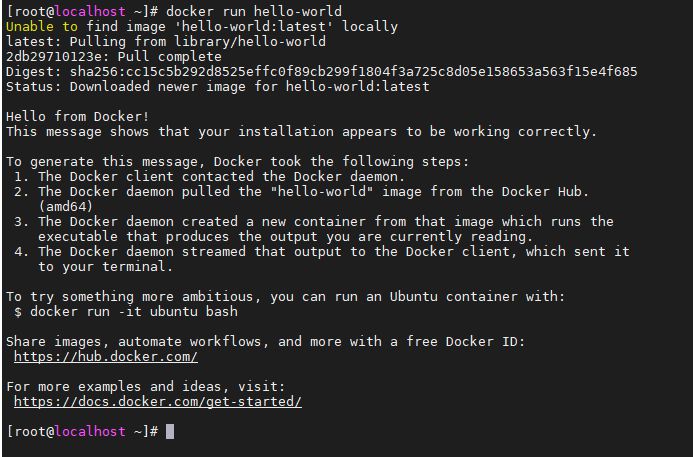Click step 4 'Docker daemon streamed' line
Screen dimensions: 693x457
(322, 252)
